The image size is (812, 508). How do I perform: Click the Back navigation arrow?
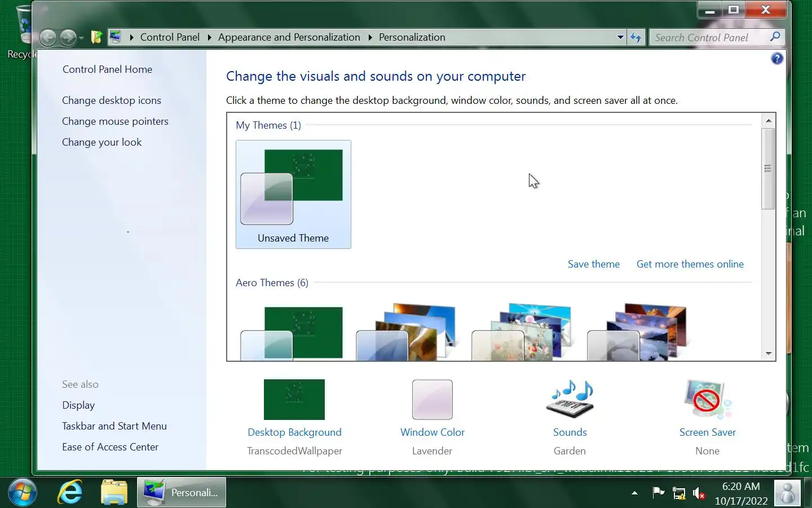48,38
